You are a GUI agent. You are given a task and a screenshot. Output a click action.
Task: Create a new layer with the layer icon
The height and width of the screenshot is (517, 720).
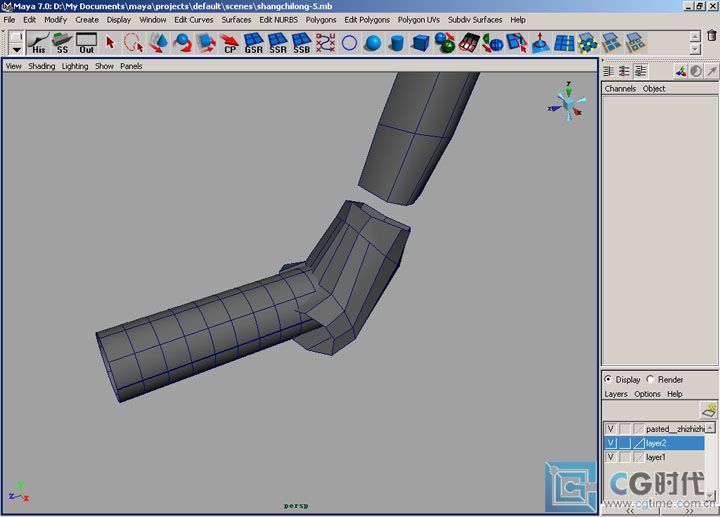[x=709, y=410]
